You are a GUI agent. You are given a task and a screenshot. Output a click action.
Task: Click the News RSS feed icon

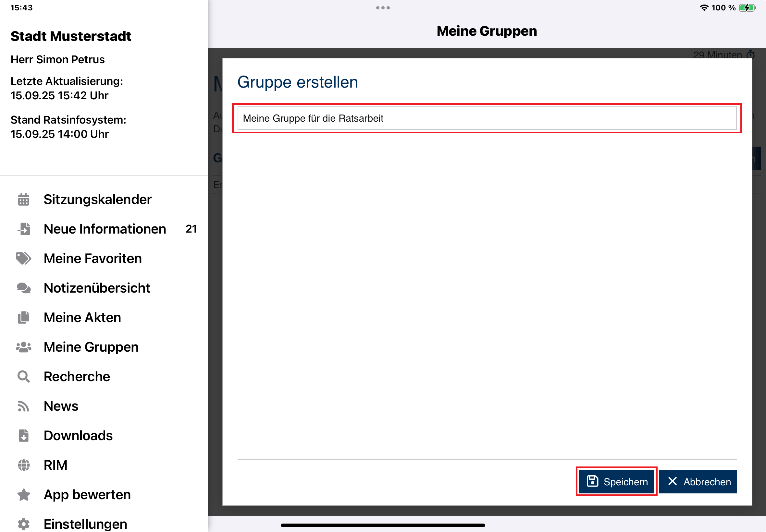(23, 406)
